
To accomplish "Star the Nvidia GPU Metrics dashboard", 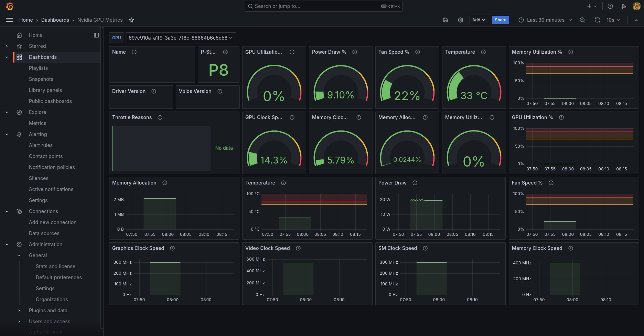I will (x=131, y=20).
